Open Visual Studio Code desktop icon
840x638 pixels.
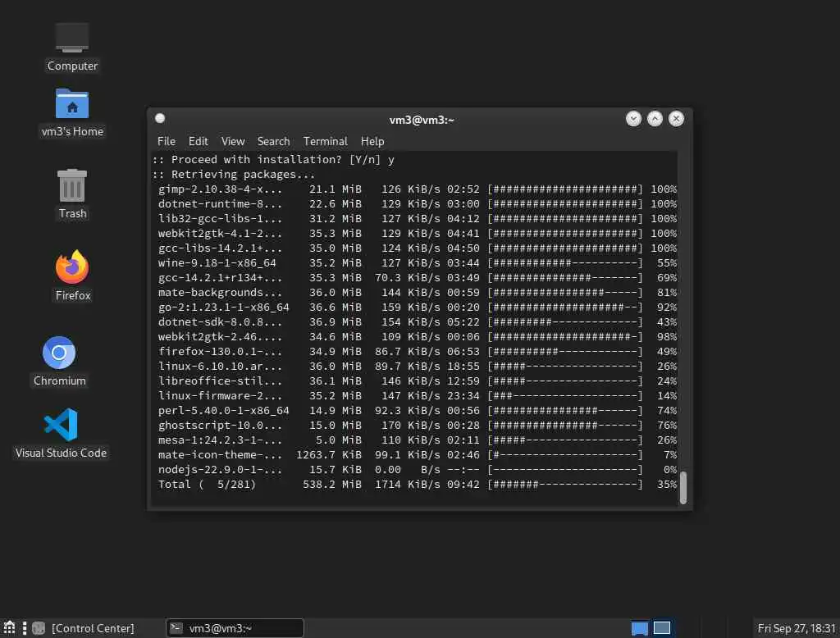[61, 433]
